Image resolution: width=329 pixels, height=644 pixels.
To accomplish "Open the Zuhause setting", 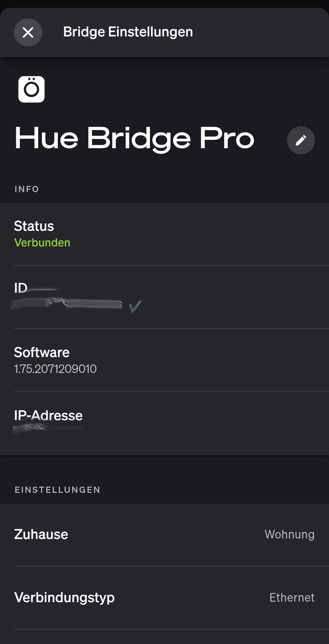I will pyautogui.click(x=41, y=534).
